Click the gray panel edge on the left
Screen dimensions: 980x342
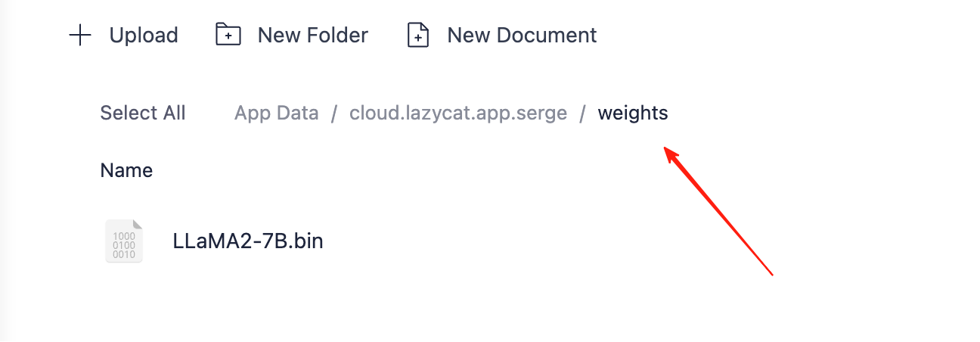pyautogui.click(x=6, y=171)
